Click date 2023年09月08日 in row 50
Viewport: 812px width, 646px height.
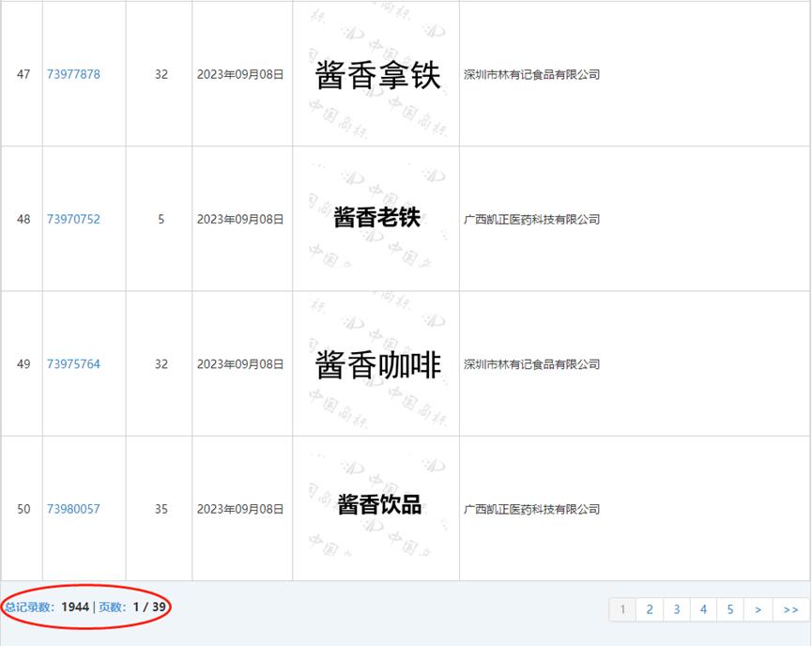(240, 510)
